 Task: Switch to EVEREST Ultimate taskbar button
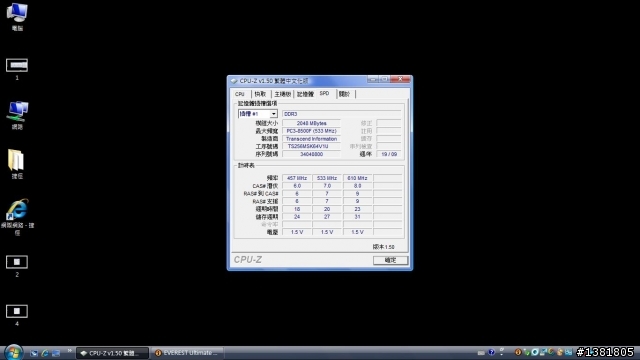(x=187, y=353)
